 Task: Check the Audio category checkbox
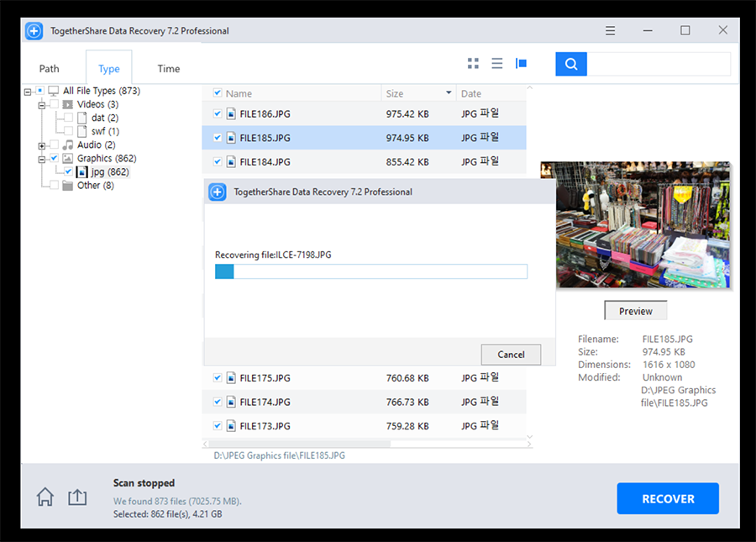coord(54,145)
